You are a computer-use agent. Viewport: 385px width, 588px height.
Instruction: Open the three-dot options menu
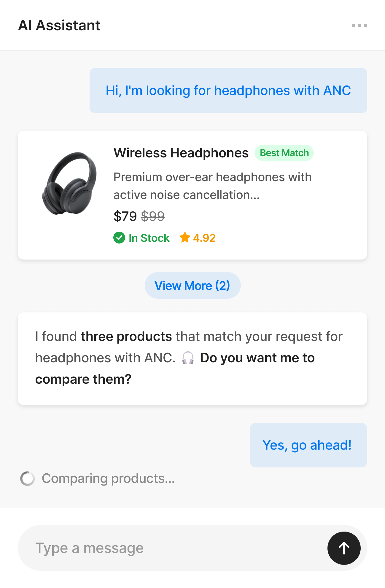click(x=359, y=26)
